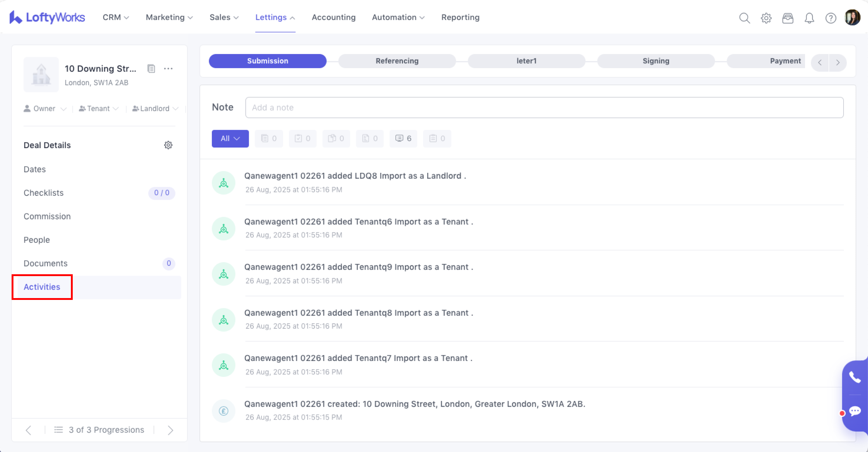
Task: Click the Add a note field
Action: (544, 108)
